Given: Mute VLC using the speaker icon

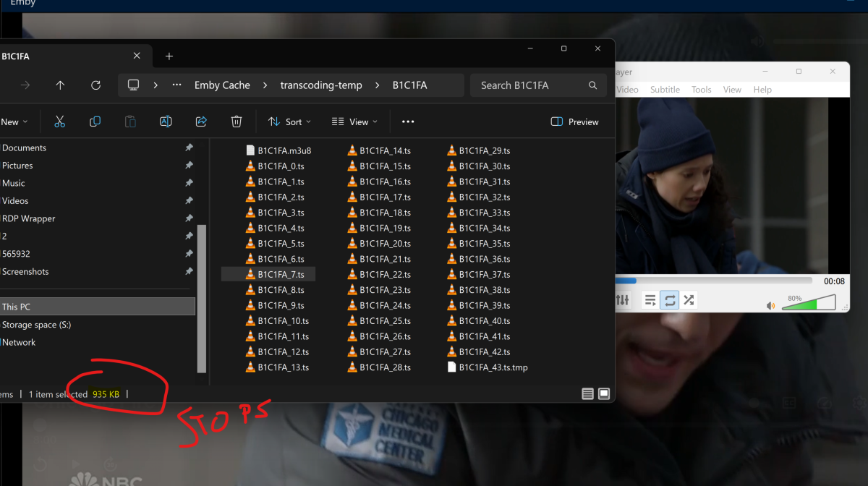Looking at the screenshot, I should 771,305.
